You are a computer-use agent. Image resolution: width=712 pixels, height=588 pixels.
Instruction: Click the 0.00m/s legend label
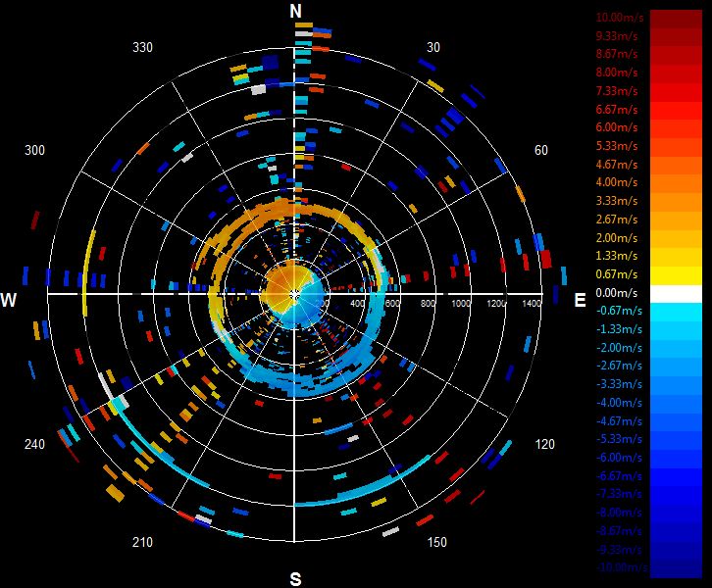coord(617,293)
